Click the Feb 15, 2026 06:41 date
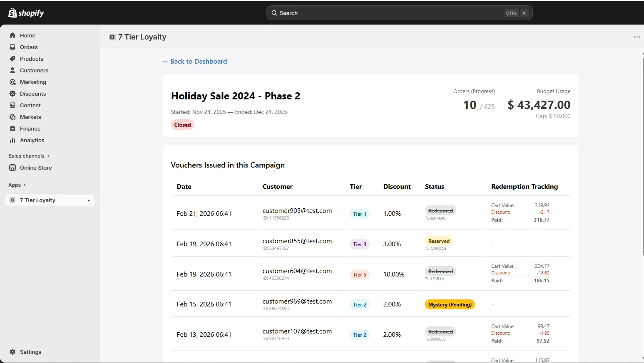Image resolution: width=644 pixels, height=363 pixels. click(204, 304)
